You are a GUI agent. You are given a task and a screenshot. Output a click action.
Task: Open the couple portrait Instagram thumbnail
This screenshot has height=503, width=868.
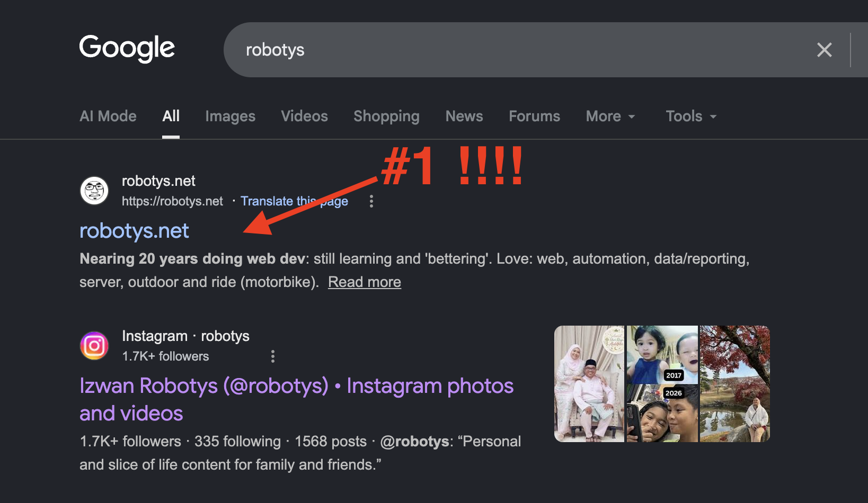tap(589, 384)
